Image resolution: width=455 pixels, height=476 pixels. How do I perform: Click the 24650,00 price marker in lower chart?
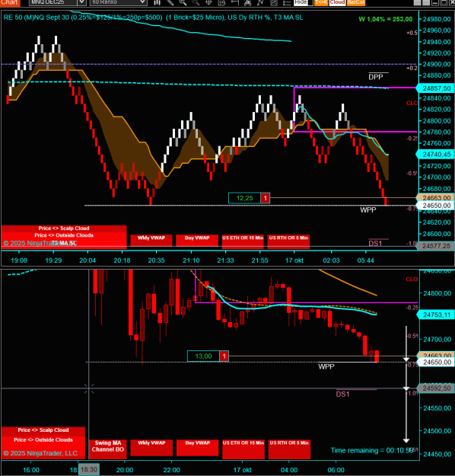click(x=435, y=363)
